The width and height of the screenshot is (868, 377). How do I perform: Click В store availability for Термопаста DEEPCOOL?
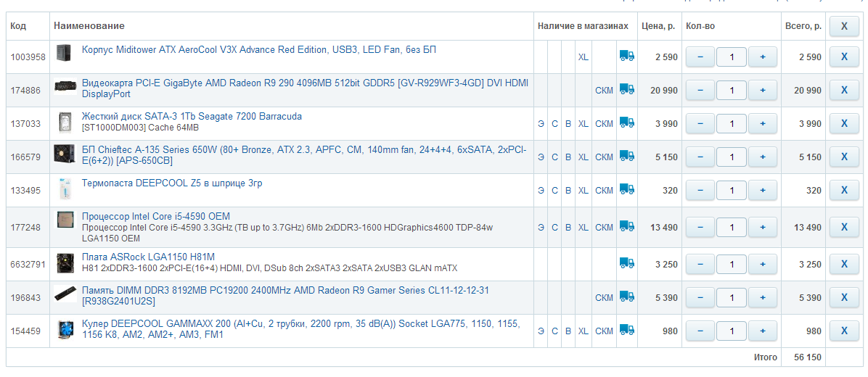pyautogui.click(x=568, y=190)
